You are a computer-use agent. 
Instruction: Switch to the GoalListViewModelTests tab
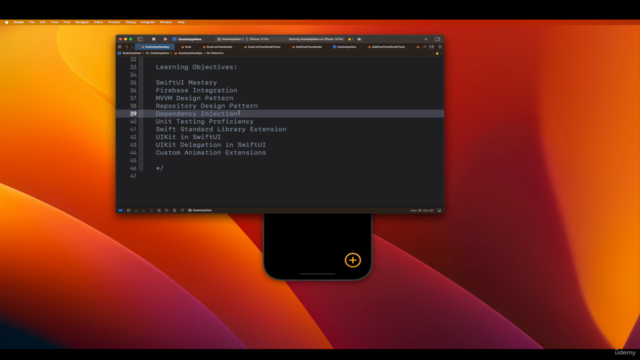coord(262,47)
